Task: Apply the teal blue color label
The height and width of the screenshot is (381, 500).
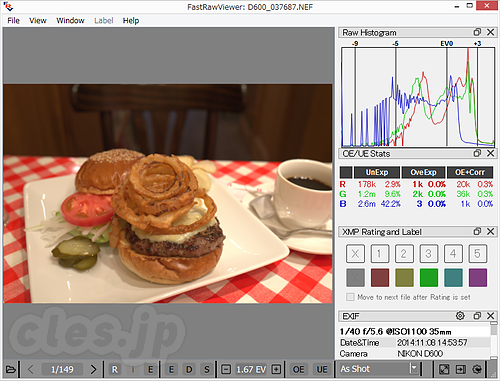Action: [453, 278]
